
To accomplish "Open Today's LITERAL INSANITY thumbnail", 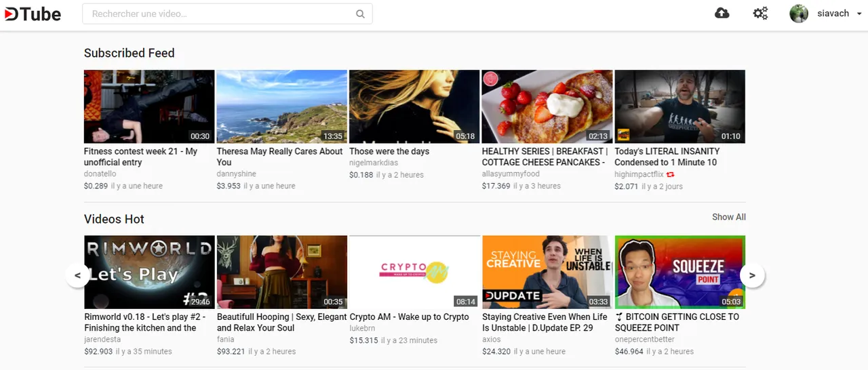I will click(x=679, y=106).
